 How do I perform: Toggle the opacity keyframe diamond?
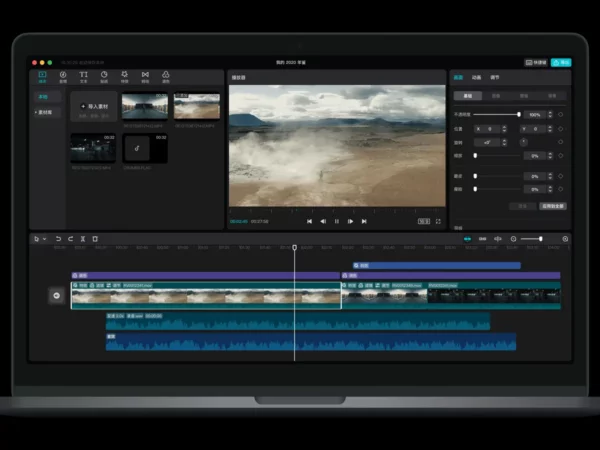[561, 114]
